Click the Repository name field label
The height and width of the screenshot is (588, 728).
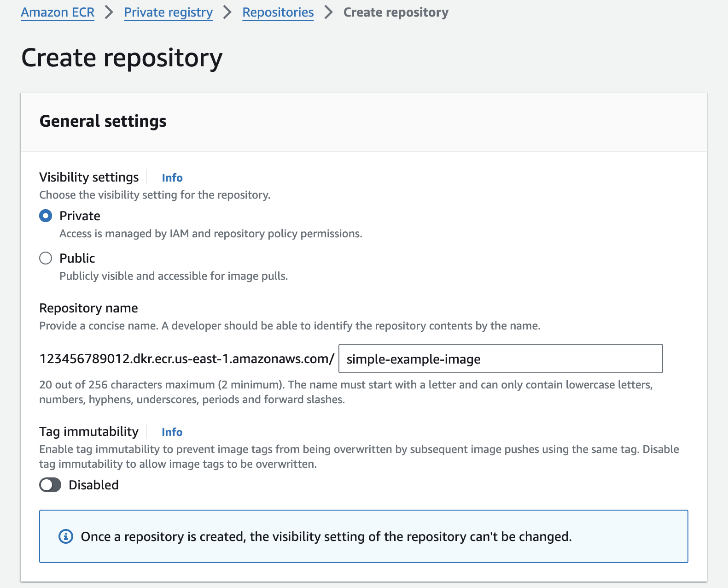pyautogui.click(x=88, y=308)
